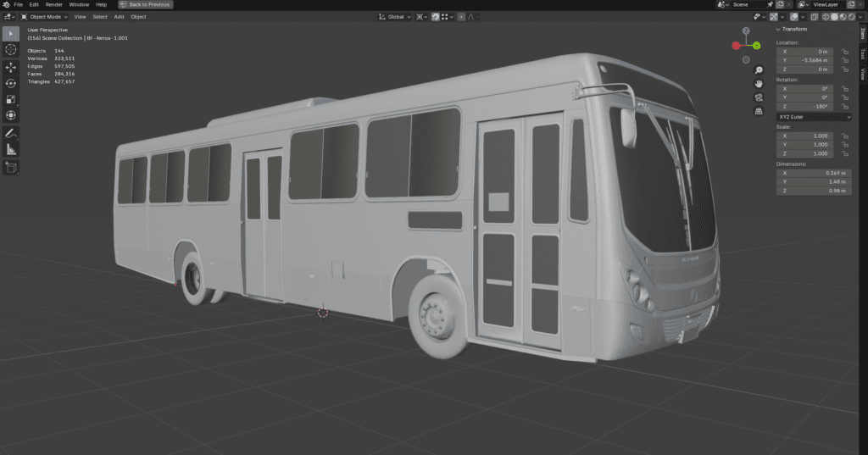Pick the Measure tool

tap(11, 149)
